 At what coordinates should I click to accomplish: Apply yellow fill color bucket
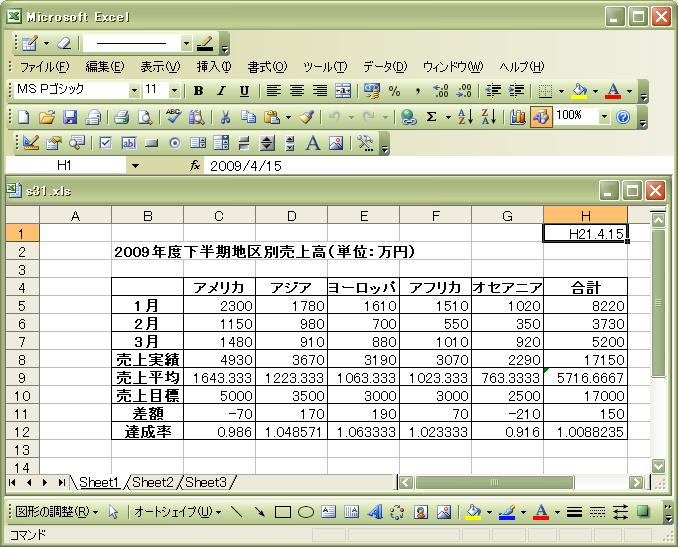(x=580, y=91)
